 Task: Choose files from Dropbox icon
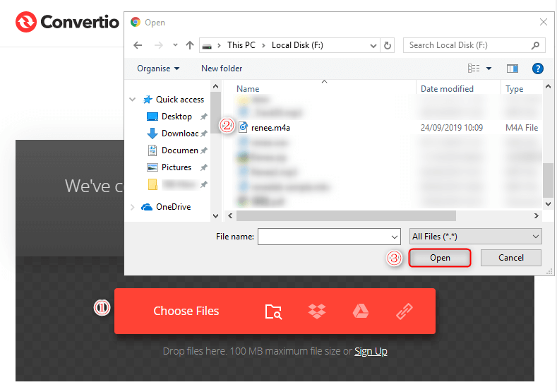coord(317,311)
